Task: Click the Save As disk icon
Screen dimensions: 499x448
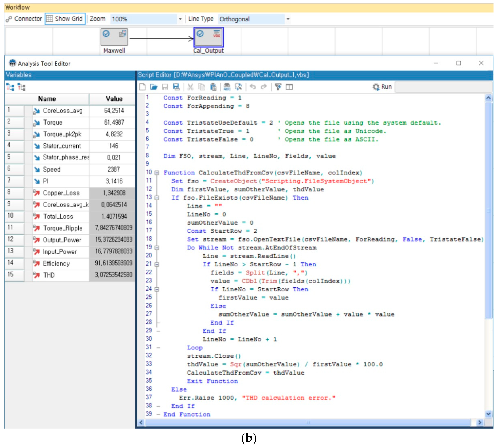Action: 176,87
